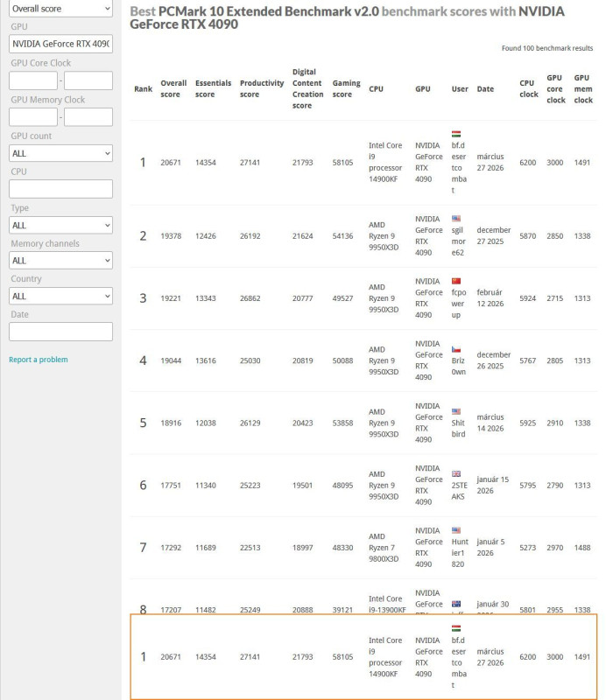
Task: Click overall score 19378 in rank 2 row
Action: point(171,236)
